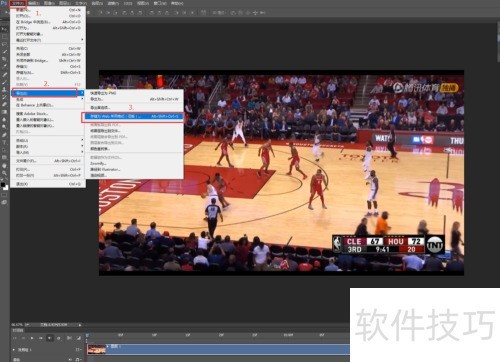This screenshot has height=362, width=500.
Task: Select the Move tool
Action: [x=4, y=29]
